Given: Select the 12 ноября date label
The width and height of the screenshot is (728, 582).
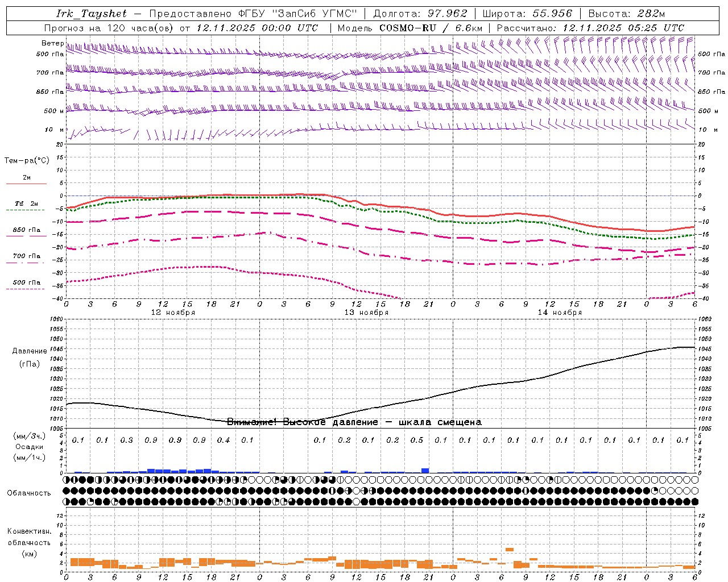Looking at the screenshot, I should 173,313.
